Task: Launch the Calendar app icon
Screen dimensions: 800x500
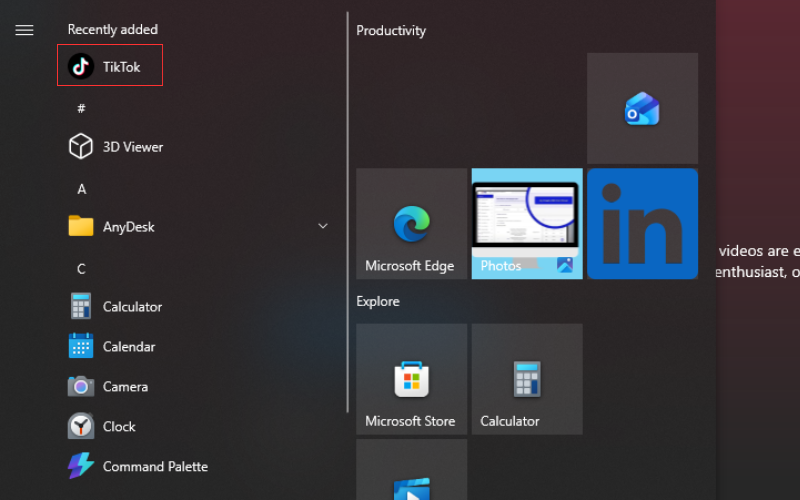Action: 81,346
